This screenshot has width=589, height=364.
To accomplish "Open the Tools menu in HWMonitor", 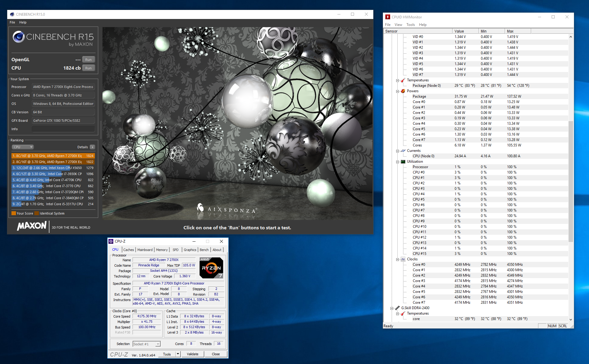I will (x=411, y=25).
